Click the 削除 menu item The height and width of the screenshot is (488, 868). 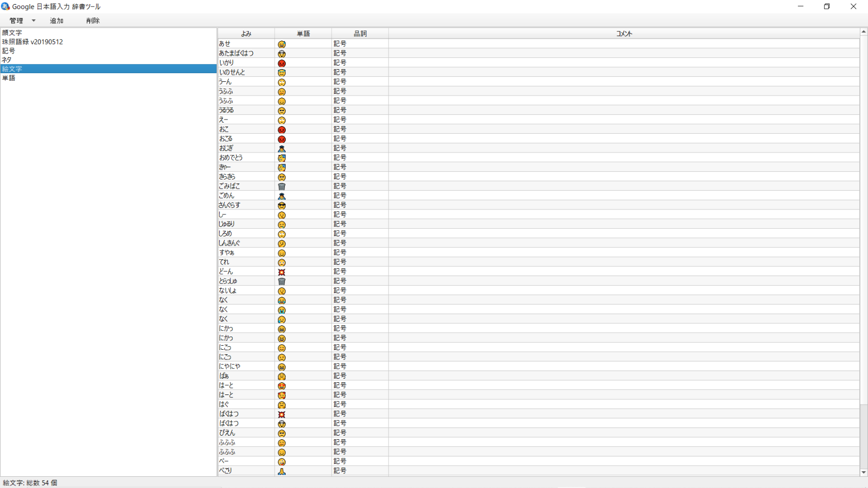click(93, 21)
